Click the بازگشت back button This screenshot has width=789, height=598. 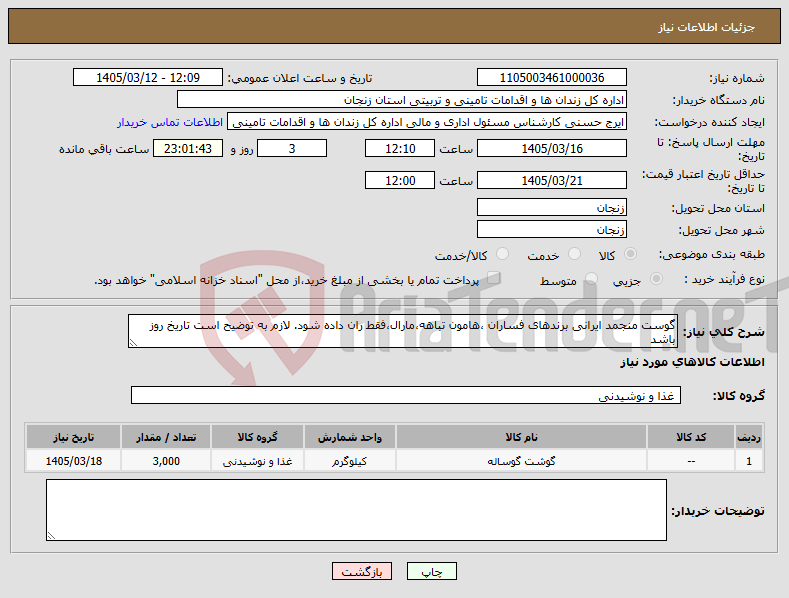pos(362,571)
